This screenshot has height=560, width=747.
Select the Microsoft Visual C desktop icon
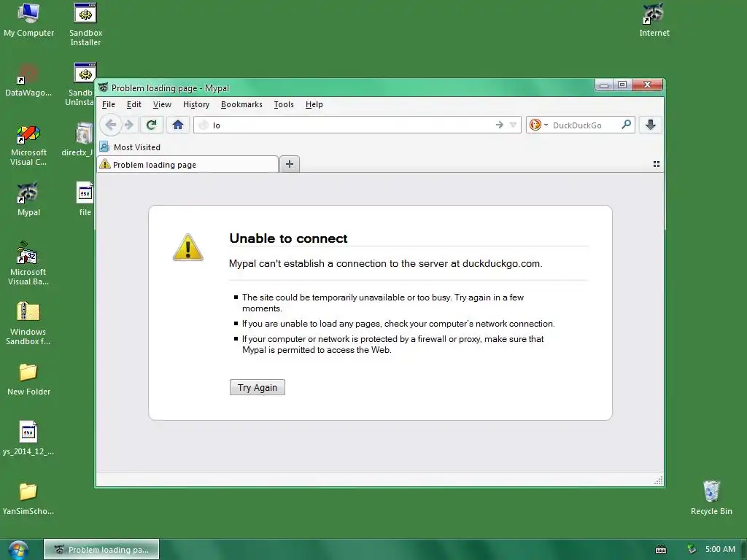28,145
